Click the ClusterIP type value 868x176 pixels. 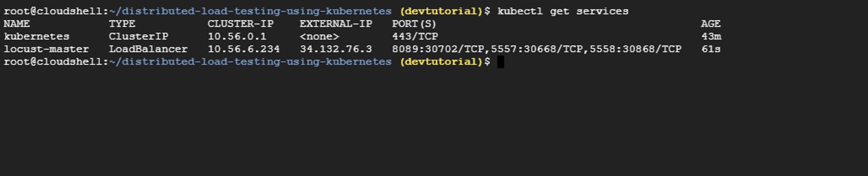click(x=138, y=37)
